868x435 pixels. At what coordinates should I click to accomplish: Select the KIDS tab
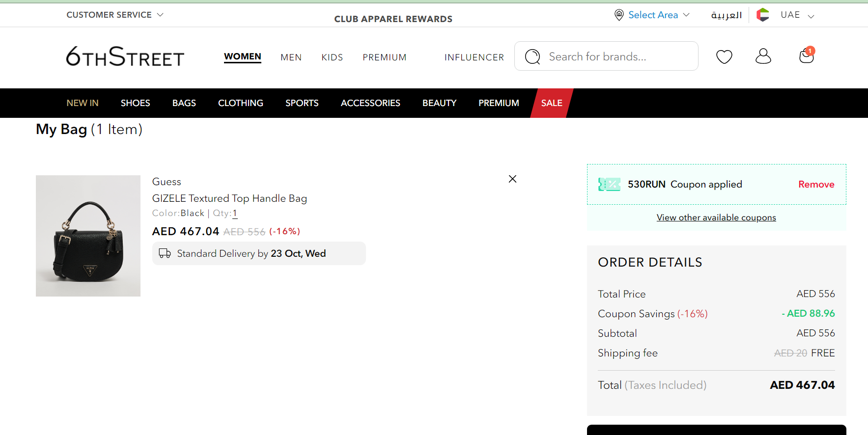click(332, 57)
